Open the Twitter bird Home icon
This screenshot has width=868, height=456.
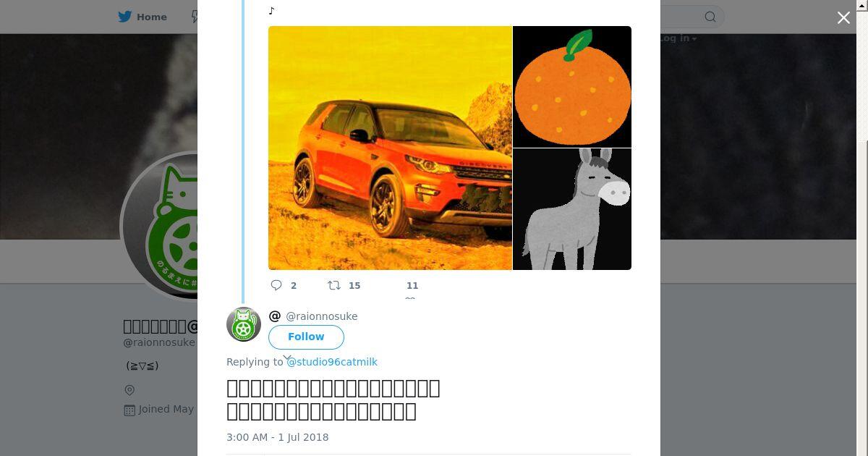127,17
